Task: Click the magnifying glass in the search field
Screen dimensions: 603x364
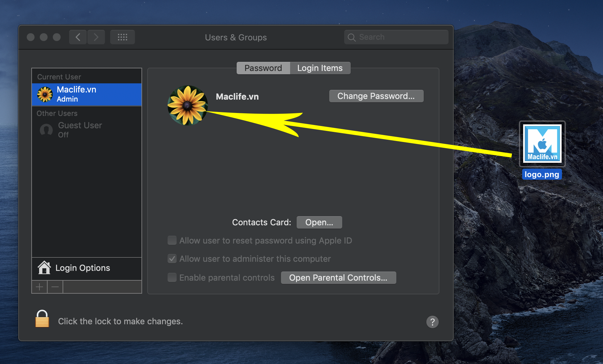Action: coord(352,37)
